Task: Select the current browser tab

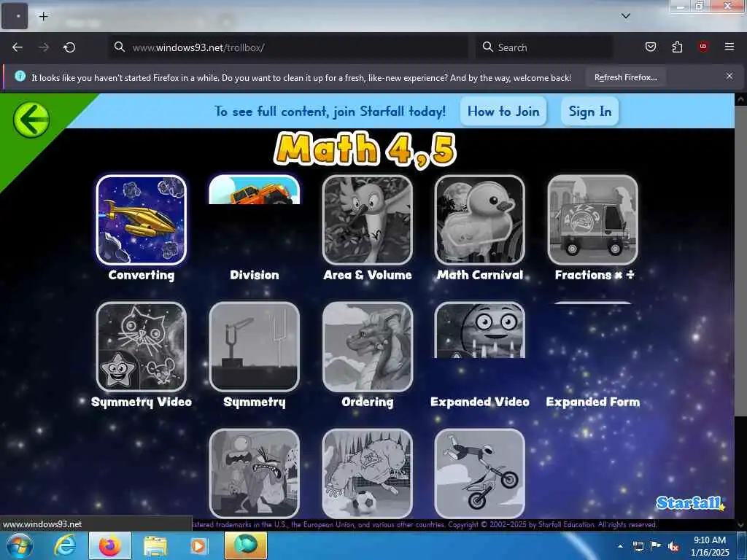Action: (x=15, y=16)
